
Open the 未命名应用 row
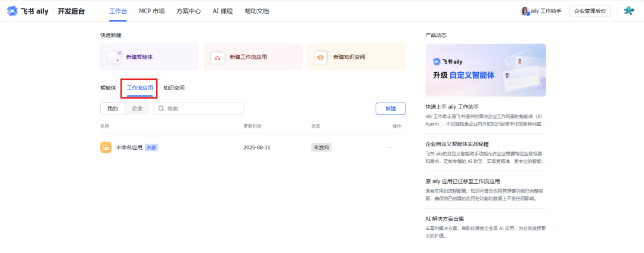coord(253,147)
